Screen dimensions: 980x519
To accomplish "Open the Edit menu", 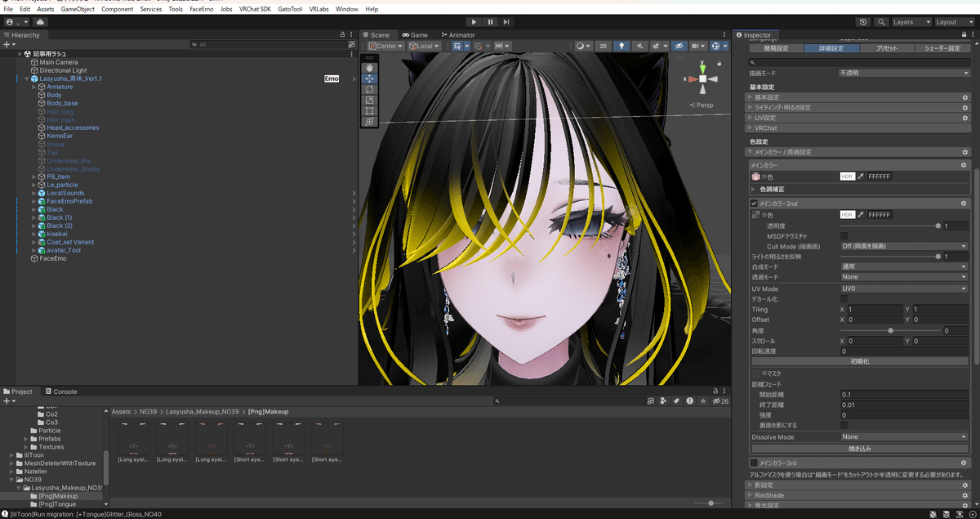I will pyautogui.click(x=24, y=9).
